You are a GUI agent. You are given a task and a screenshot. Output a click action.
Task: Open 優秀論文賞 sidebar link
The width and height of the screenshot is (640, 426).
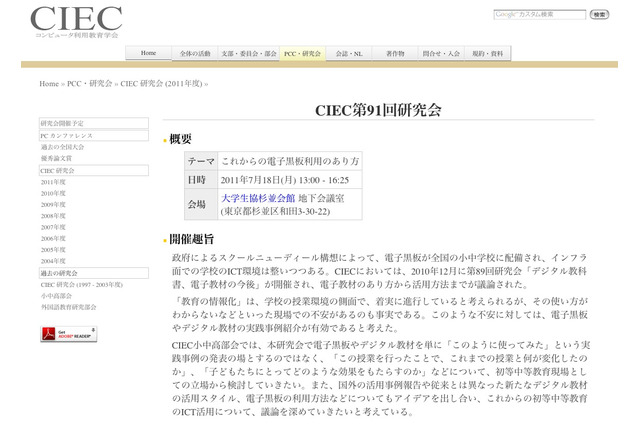pos(56,158)
